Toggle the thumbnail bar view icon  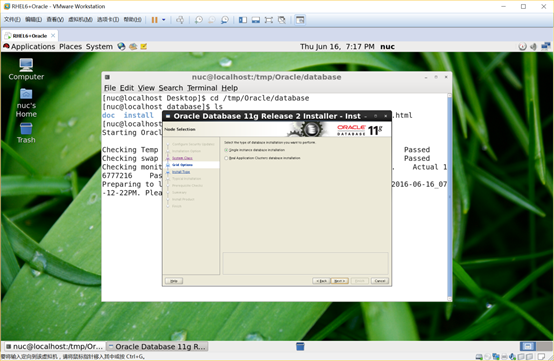pos(256,20)
